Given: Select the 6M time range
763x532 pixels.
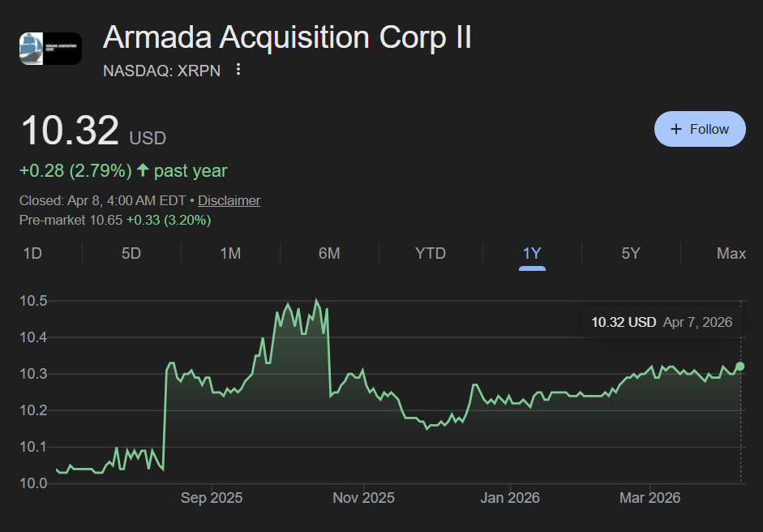Looking at the screenshot, I should point(329,253).
